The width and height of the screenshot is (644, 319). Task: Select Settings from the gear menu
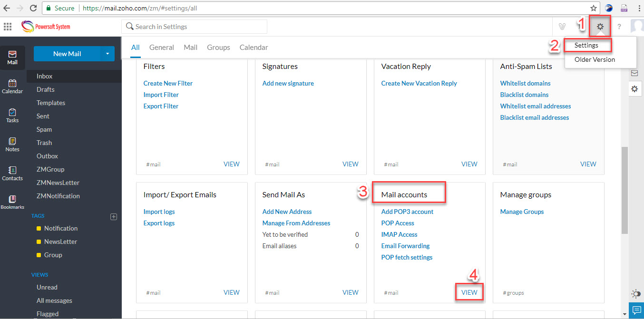coord(586,45)
